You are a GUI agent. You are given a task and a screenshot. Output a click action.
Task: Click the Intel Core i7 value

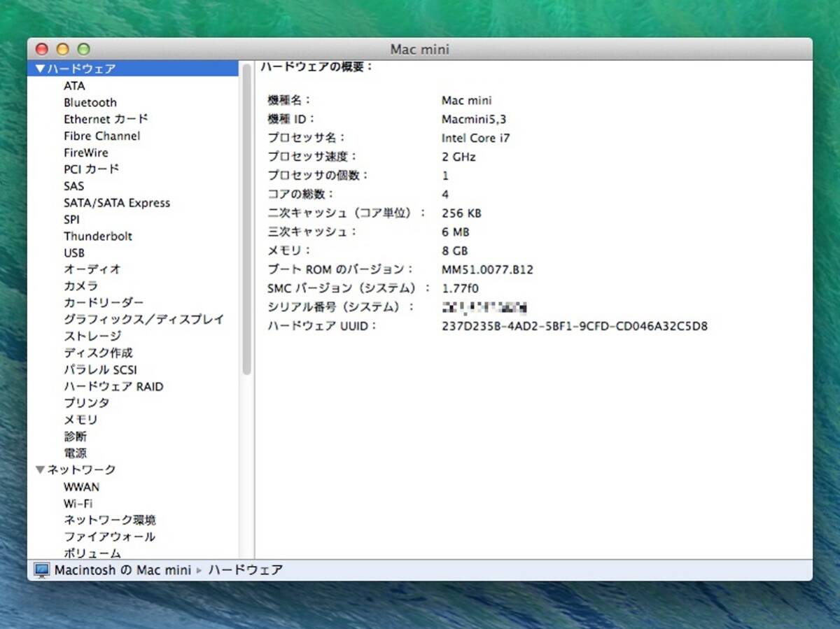click(476, 138)
